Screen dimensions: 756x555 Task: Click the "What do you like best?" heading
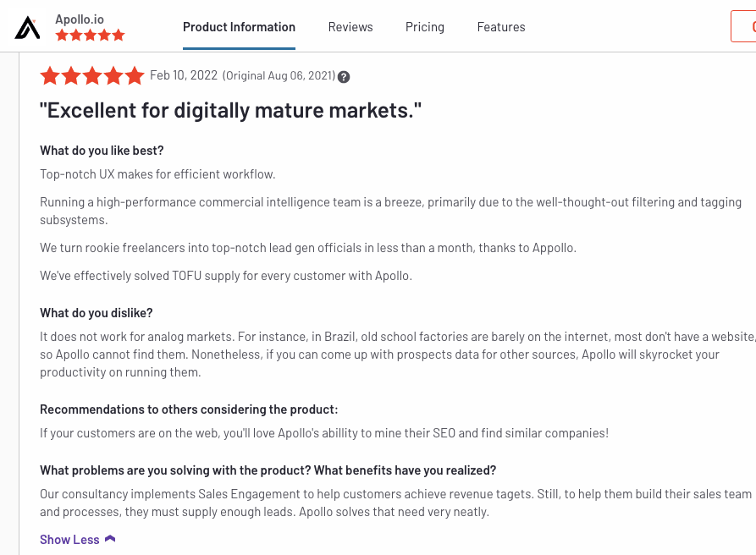[x=102, y=151]
